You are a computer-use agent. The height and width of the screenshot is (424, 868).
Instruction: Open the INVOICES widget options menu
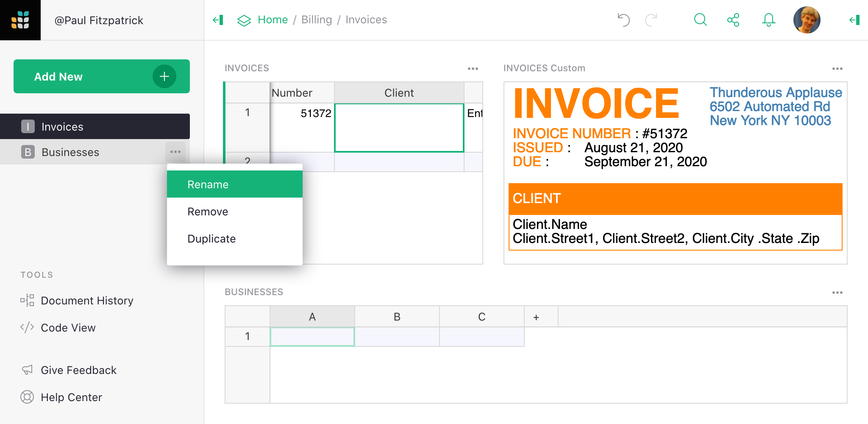[473, 68]
